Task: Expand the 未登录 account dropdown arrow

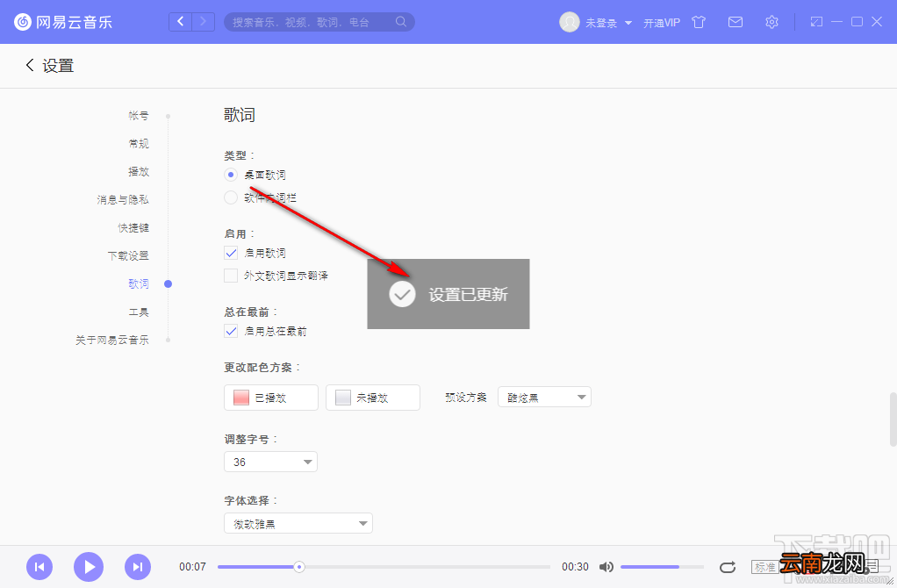Action: click(x=628, y=23)
